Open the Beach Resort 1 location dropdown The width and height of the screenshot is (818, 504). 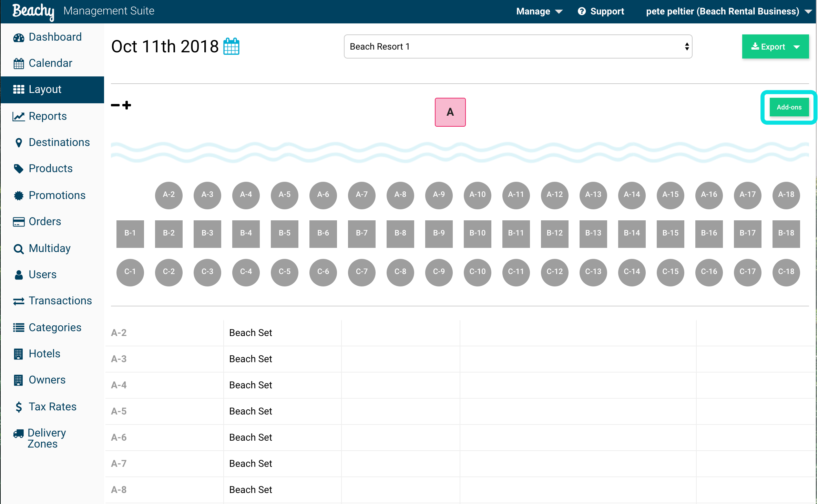(x=518, y=46)
